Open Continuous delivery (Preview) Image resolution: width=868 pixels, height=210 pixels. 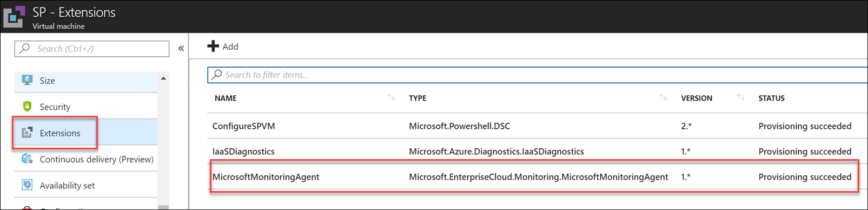point(86,159)
